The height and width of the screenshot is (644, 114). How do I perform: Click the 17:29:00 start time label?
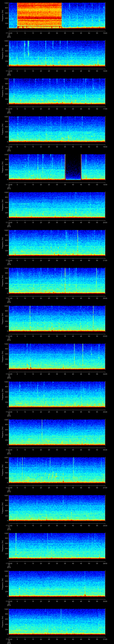click(9, 601)
